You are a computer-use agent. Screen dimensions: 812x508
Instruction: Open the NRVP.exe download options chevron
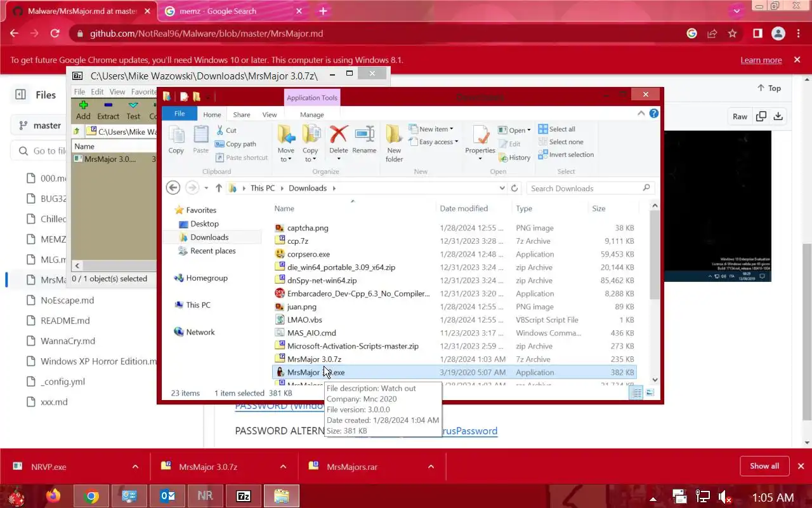point(135,467)
